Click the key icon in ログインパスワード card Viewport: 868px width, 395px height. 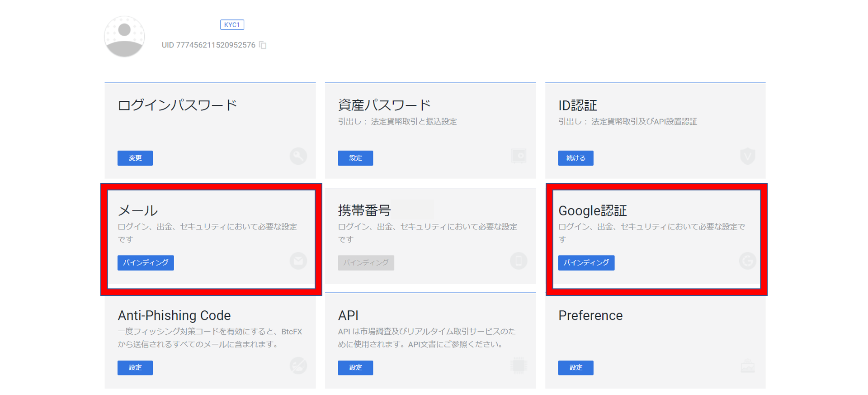pyautogui.click(x=298, y=156)
